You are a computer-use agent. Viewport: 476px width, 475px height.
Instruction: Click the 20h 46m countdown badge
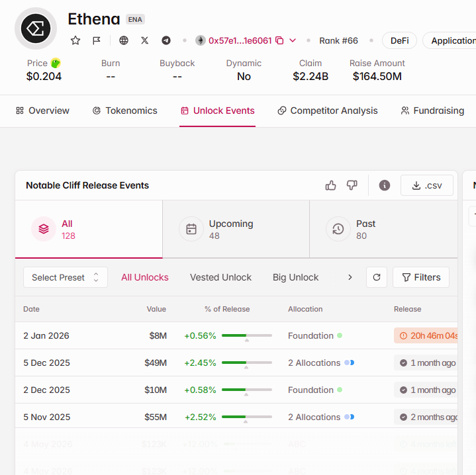tap(426, 335)
